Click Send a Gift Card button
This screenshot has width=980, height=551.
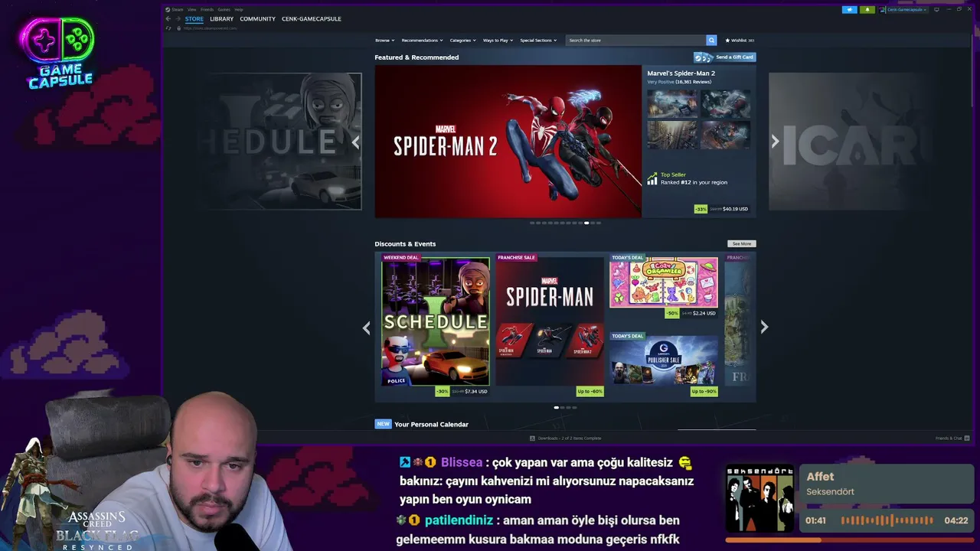pyautogui.click(x=725, y=57)
